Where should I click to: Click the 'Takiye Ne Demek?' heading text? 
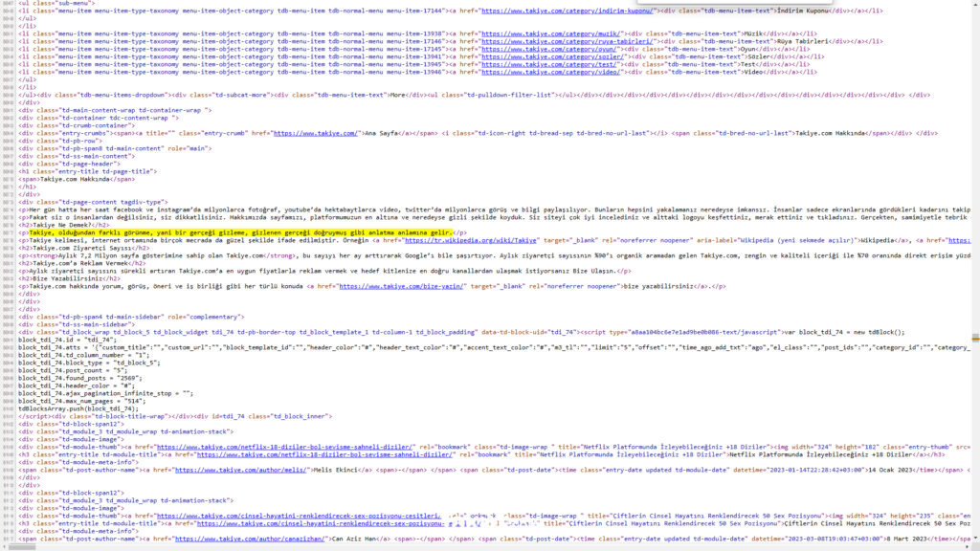[63, 225]
